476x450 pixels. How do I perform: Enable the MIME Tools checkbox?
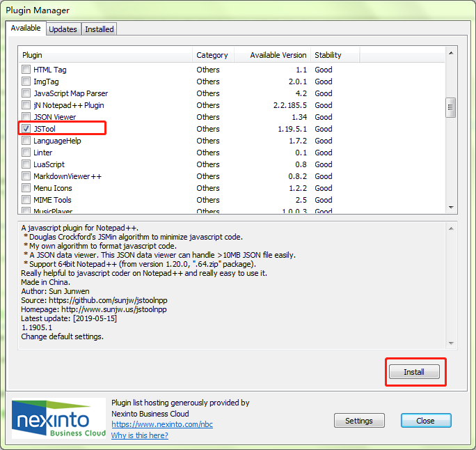pyautogui.click(x=26, y=200)
